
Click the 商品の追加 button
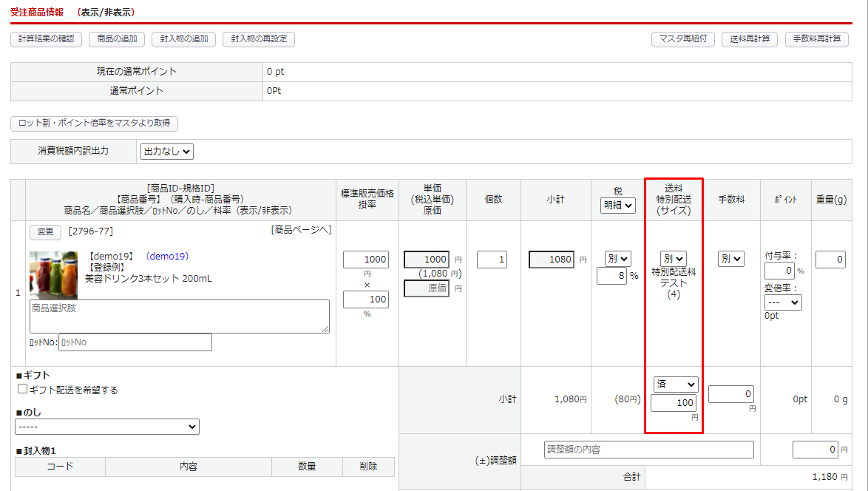click(117, 39)
